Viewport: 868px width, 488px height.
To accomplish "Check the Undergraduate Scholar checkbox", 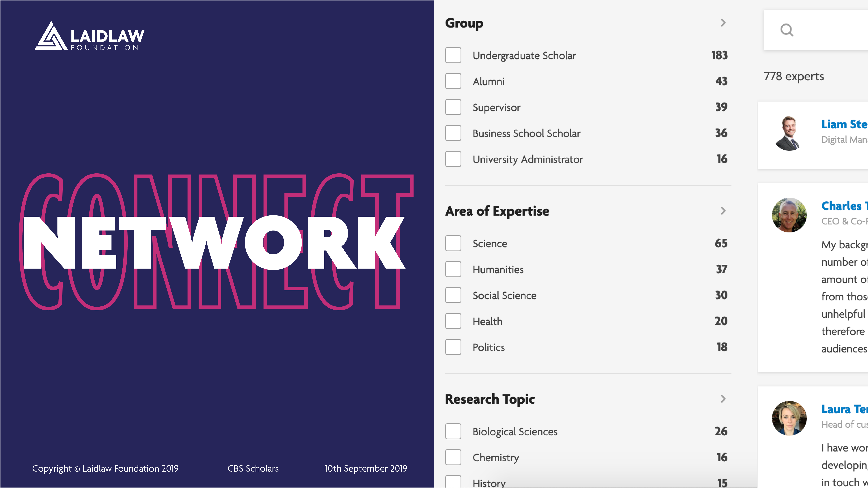I will [x=453, y=55].
